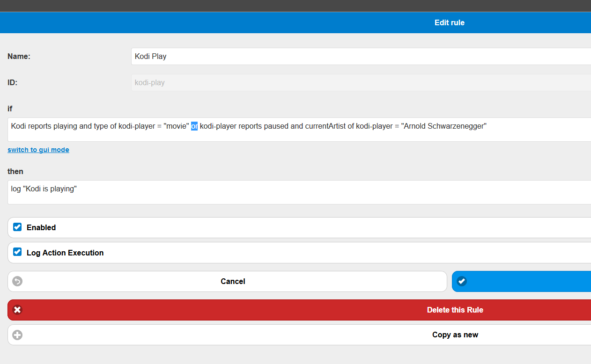Click the then action text box
Viewport: 591px width, 364px height.
(x=299, y=192)
